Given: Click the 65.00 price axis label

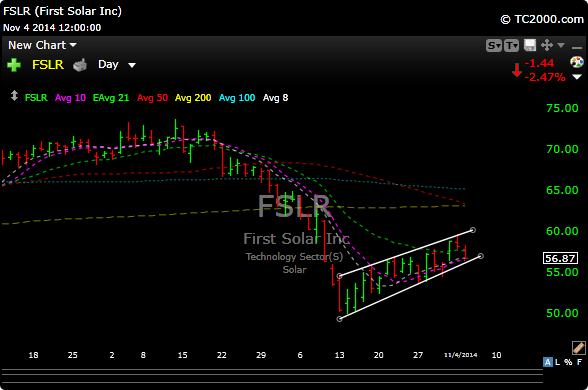Looking at the screenshot, I should pos(562,190).
